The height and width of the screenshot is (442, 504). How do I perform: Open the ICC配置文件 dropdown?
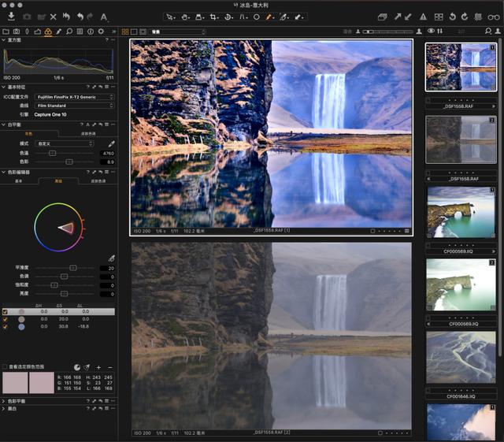[x=74, y=97]
